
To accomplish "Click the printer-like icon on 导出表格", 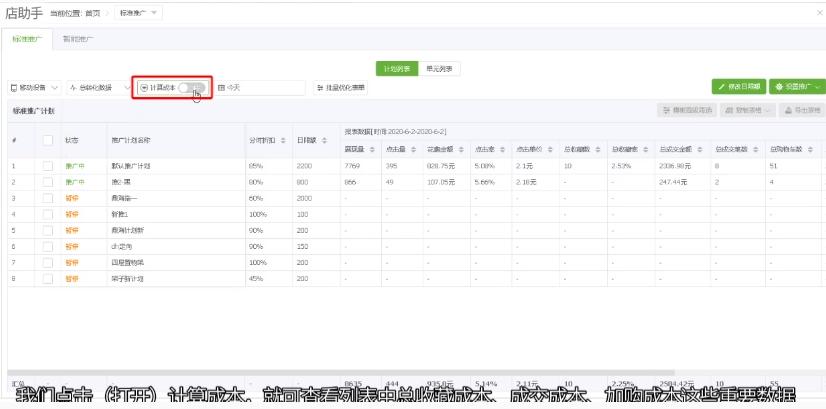I will click(789, 110).
